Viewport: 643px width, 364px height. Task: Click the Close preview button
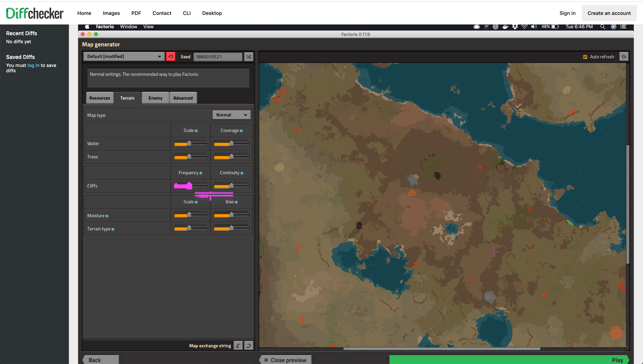pos(286,360)
